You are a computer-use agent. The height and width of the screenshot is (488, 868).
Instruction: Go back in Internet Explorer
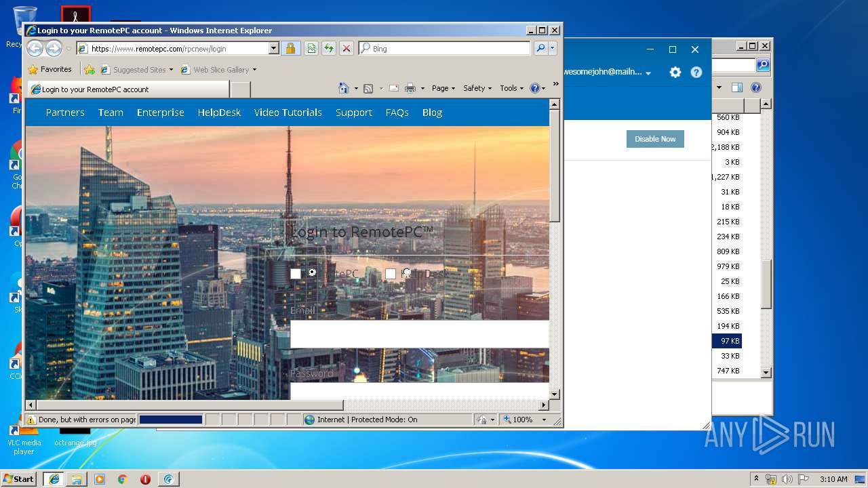coord(35,48)
